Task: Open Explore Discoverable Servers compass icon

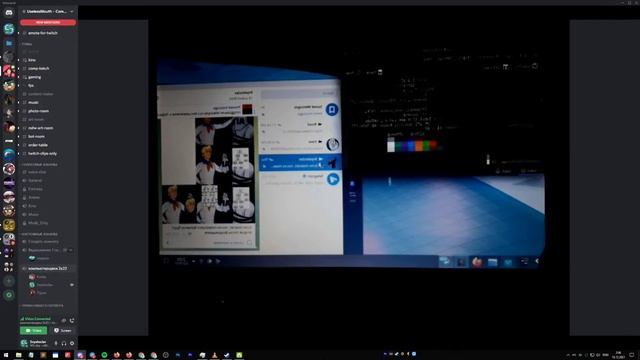Action: [9, 295]
